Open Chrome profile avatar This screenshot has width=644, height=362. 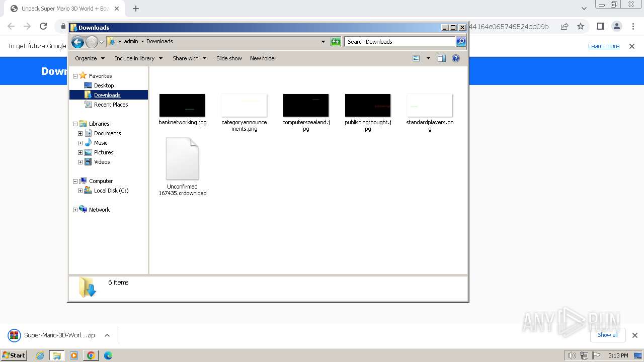(616, 26)
